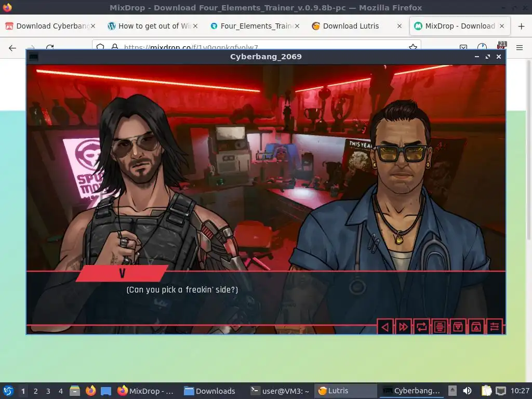Launch Firefox from taskbar quick launcher
Viewport: 532px width, 399px height.
tap(90, 391)
